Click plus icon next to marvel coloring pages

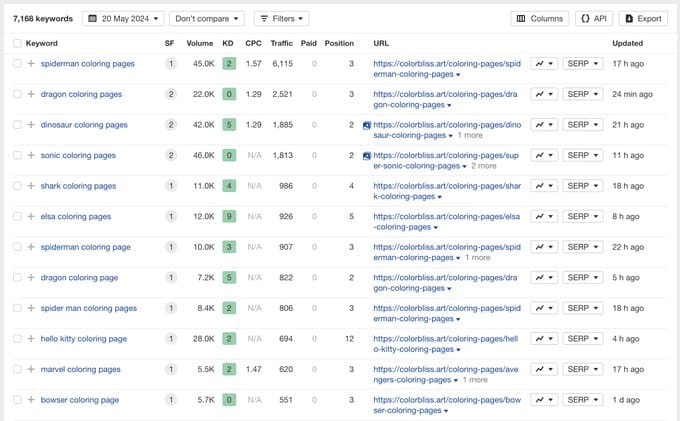[31, 369]
